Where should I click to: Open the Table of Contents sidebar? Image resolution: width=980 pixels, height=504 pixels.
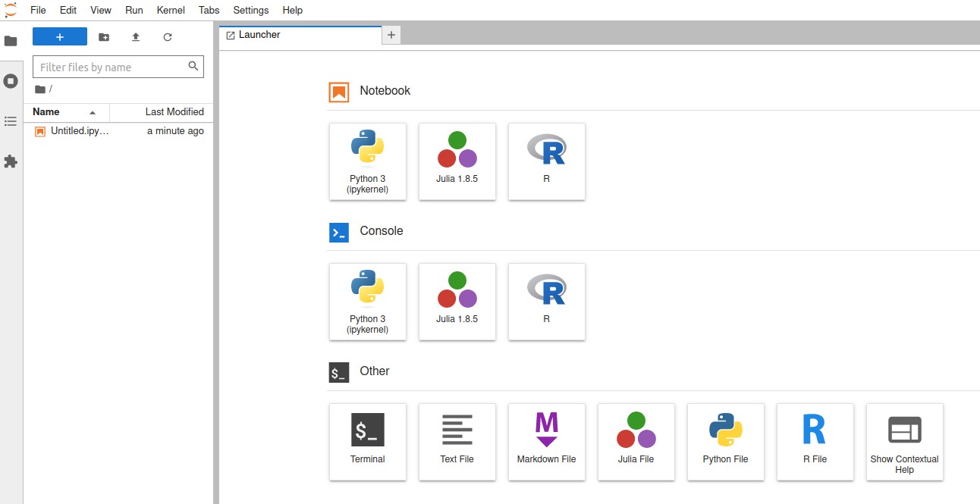[x=11, y=121]
